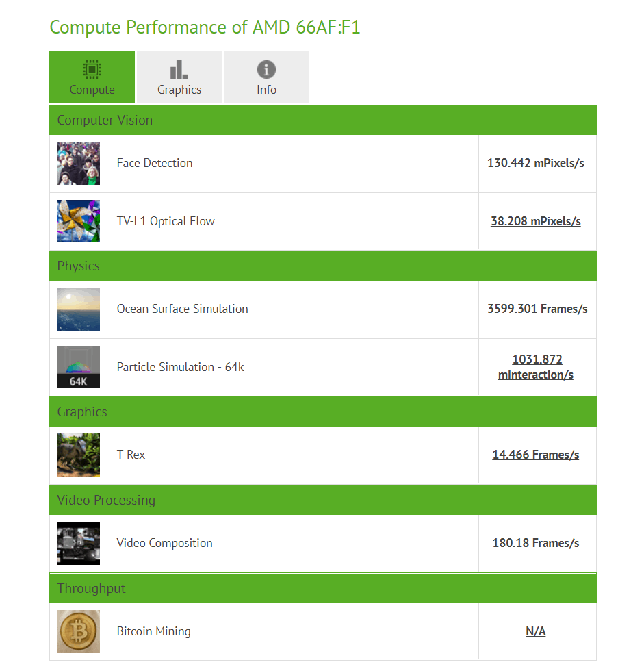
Task: Click the Graphics tab bar-chart icon
Action: [x=179, y=69]
